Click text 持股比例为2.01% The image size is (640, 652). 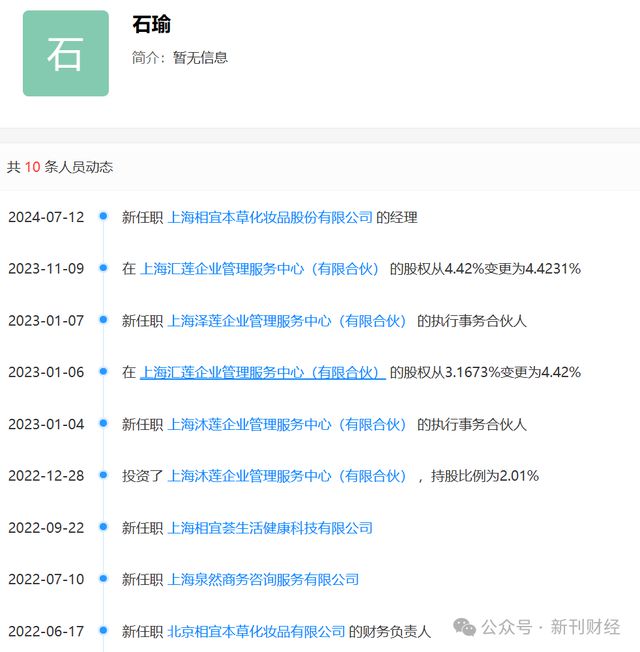(x=485, y=476)
